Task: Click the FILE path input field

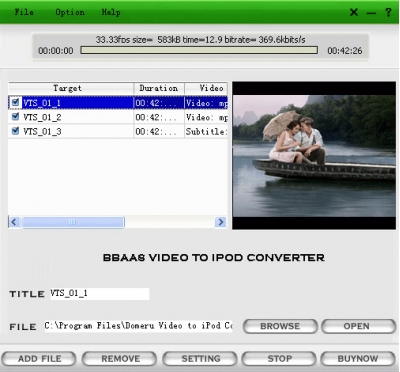Action: (138, 326)
